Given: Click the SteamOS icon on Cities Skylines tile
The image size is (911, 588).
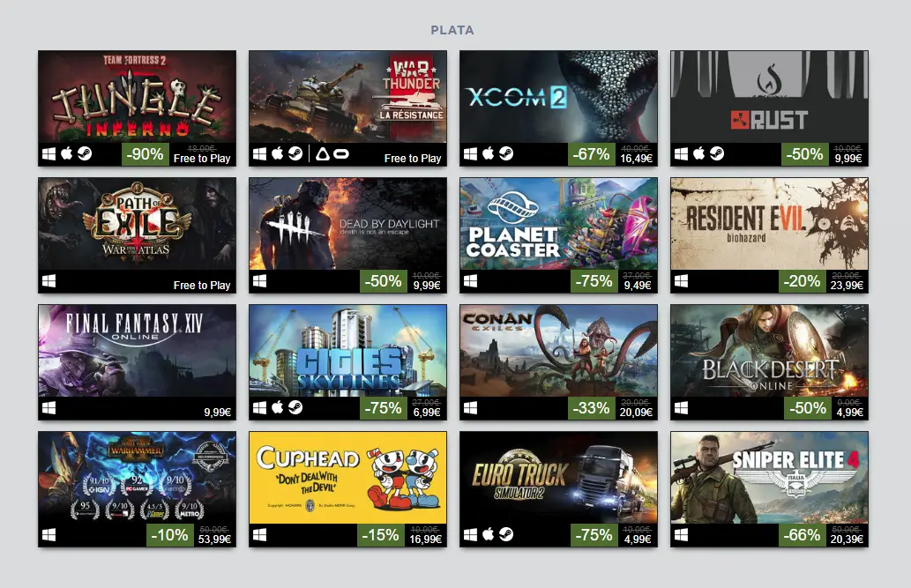Looking at the screenshot, I should pyautogui.click(x=295, y=407).
